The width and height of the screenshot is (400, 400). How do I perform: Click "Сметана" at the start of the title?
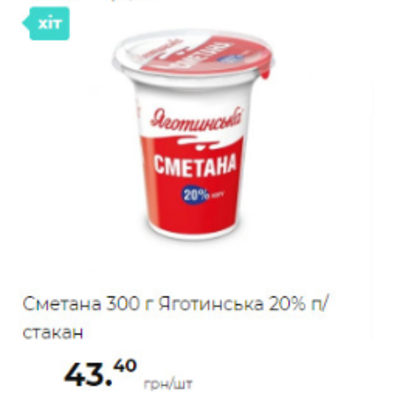62,304
